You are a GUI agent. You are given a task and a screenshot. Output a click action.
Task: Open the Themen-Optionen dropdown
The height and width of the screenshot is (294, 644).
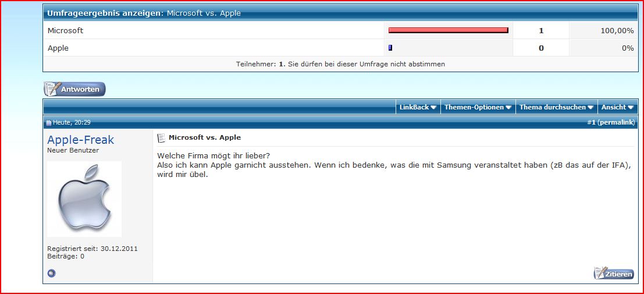click(478, 107)
